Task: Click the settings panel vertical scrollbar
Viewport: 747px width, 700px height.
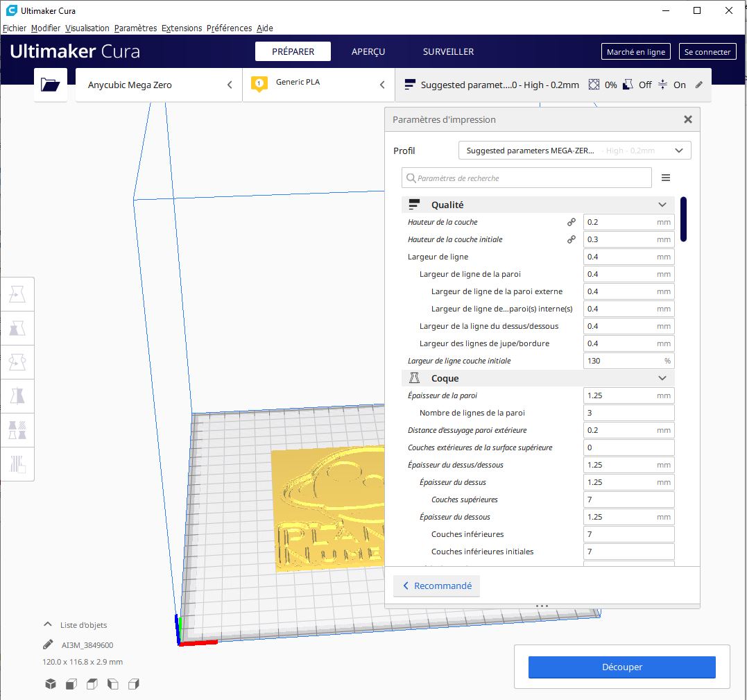Action: coord(684,219)
